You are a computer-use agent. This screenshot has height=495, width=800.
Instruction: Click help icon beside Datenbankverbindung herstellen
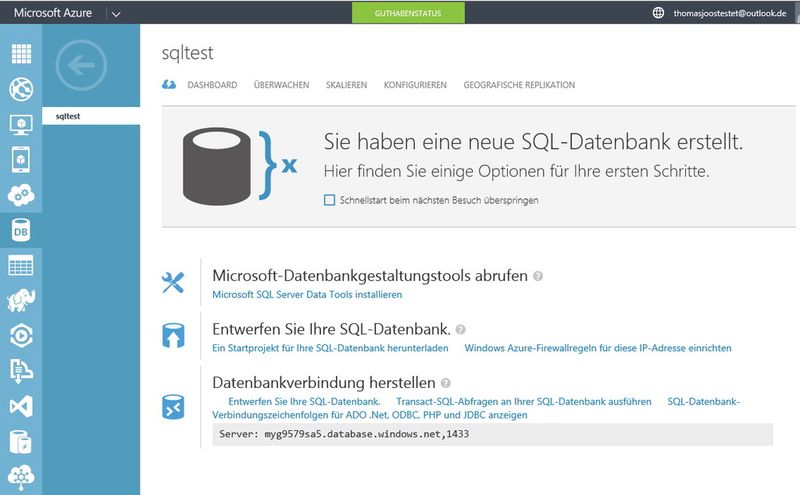click(445, 383)
